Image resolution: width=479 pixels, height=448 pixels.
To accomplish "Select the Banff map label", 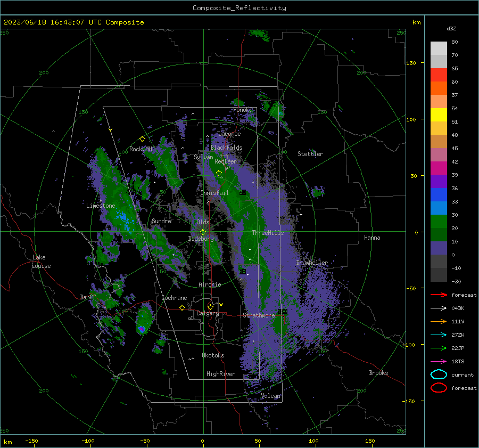I will pyautogui.click(x=88, y=297).
